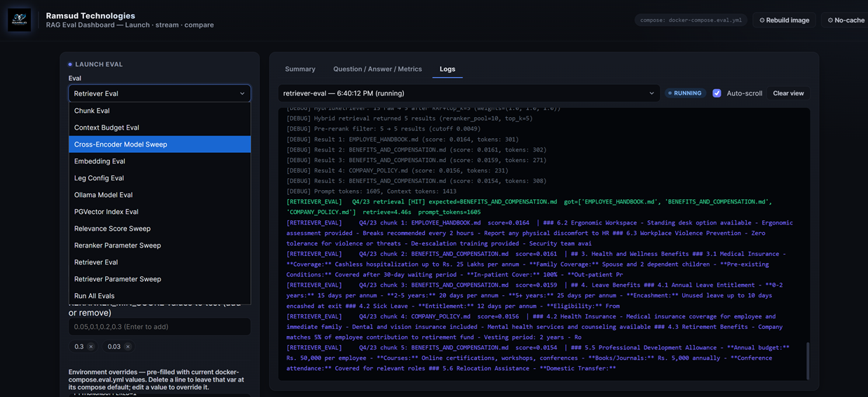Remove the 0.3 value chip
Viewport: 868px width, 397px height.
(x=91, y=346)
